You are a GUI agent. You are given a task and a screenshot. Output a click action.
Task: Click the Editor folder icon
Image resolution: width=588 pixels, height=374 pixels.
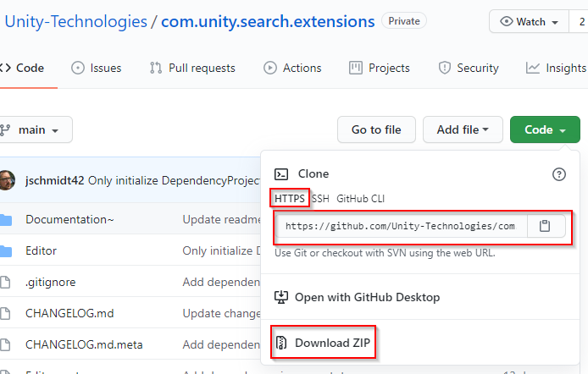click(x=6, y=250)
